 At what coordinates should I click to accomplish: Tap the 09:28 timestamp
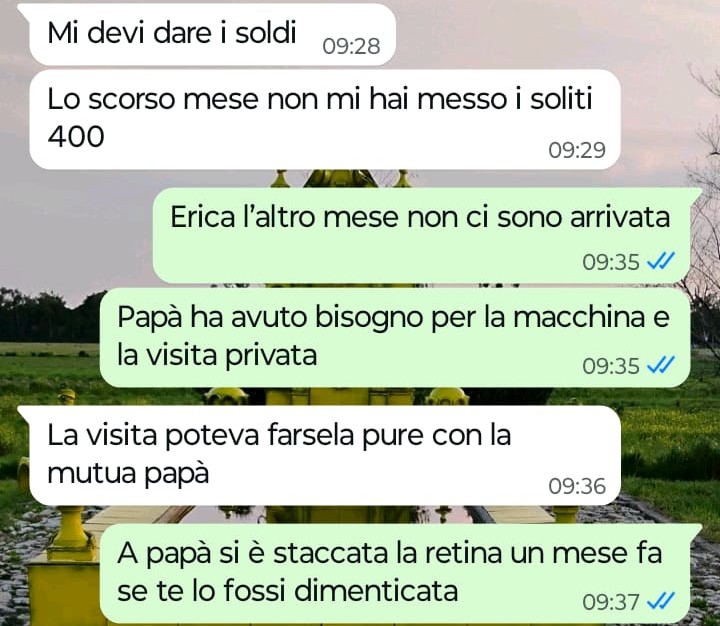click(351, 46)
